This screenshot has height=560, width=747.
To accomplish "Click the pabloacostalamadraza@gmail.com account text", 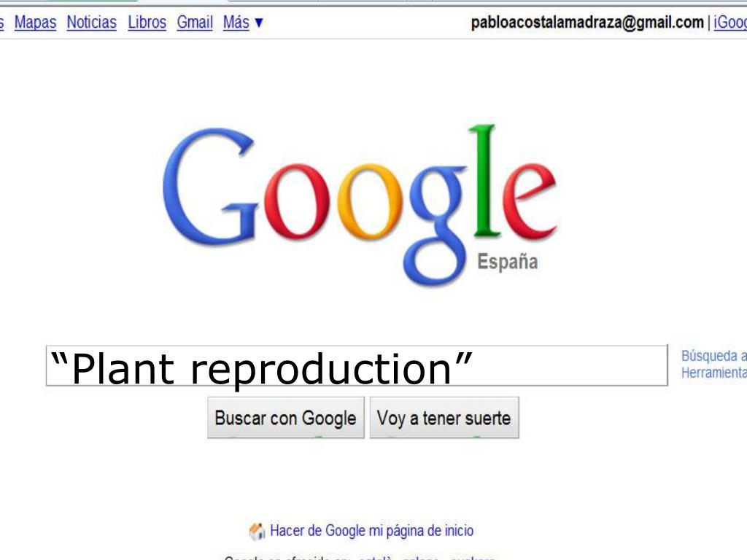I will point(587,23).
